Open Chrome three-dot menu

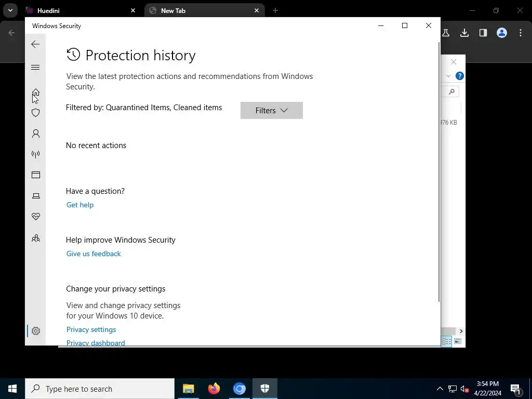[x=521, y=33]
